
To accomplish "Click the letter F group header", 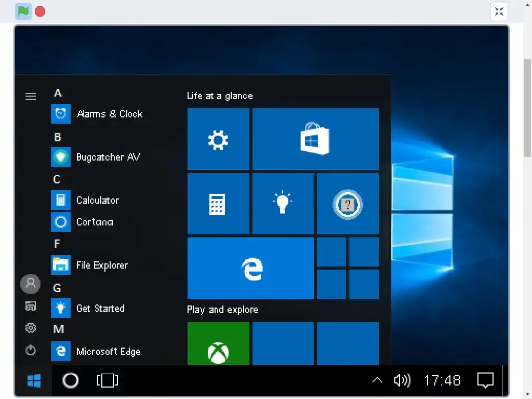I will (57, 244).
